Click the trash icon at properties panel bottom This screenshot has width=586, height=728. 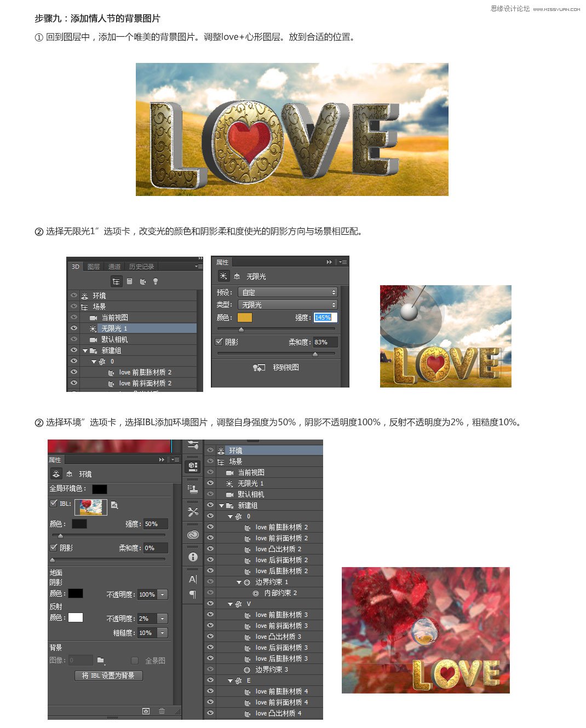pyautogui.click(x=162, y=711)
